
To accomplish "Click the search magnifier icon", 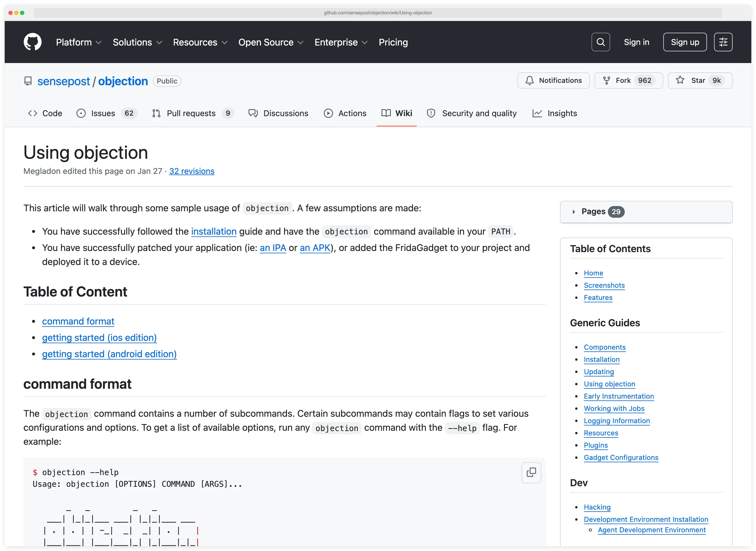I will tap(600, 42).
